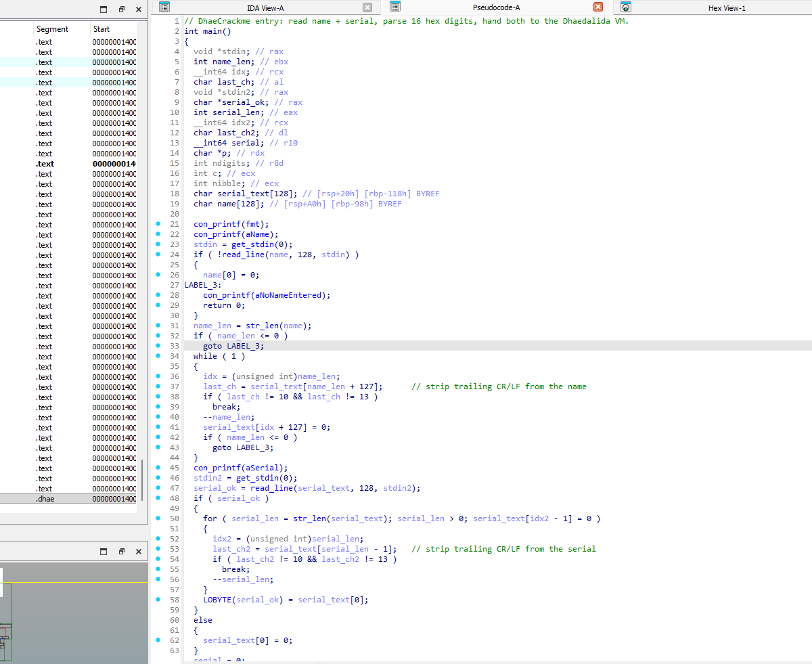Screen dimensions: 812x664
Task: Click the segments list vertical scrollbar thumb
Action: (x=142, y=481)
